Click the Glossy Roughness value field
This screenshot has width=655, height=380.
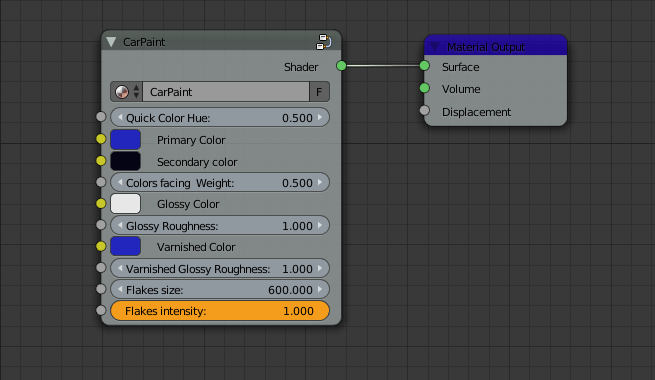pyautogui.click(x=220, y=225)
